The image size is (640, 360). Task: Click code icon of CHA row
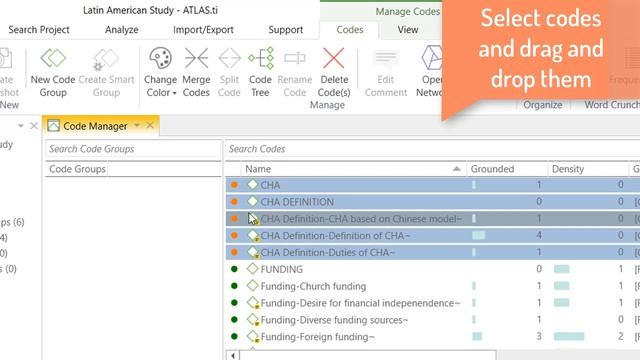click(x=253, y=184)
